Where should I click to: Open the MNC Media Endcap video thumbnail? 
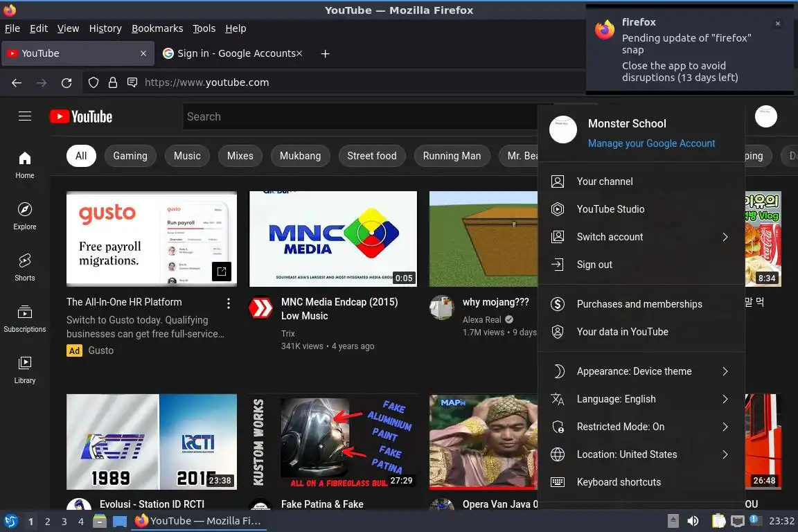point(332,239)
